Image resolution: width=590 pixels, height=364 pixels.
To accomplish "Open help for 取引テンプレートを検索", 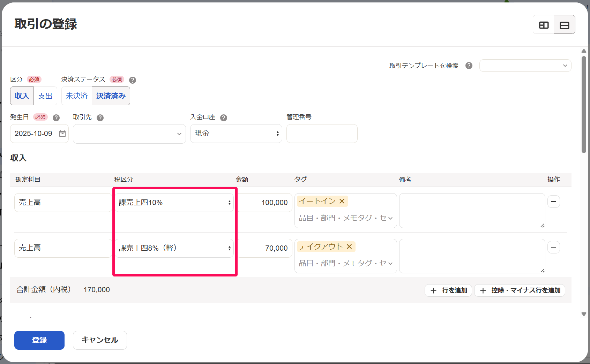I will (x=469, y=66).
